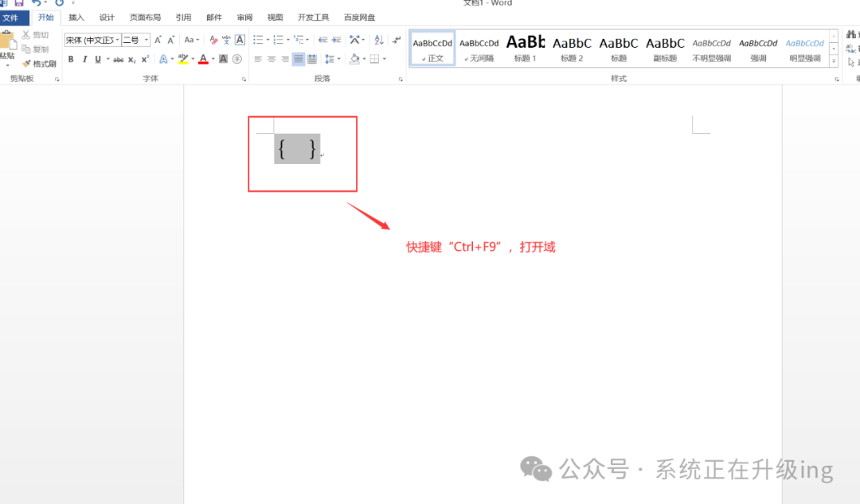Increase paragraph indent
The image size is (860, 504).
(336, 40)
